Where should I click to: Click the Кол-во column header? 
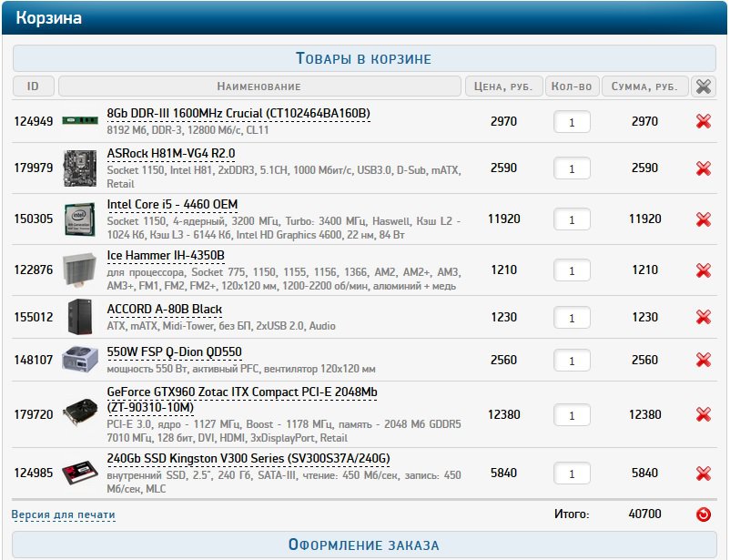coord(573,87)
